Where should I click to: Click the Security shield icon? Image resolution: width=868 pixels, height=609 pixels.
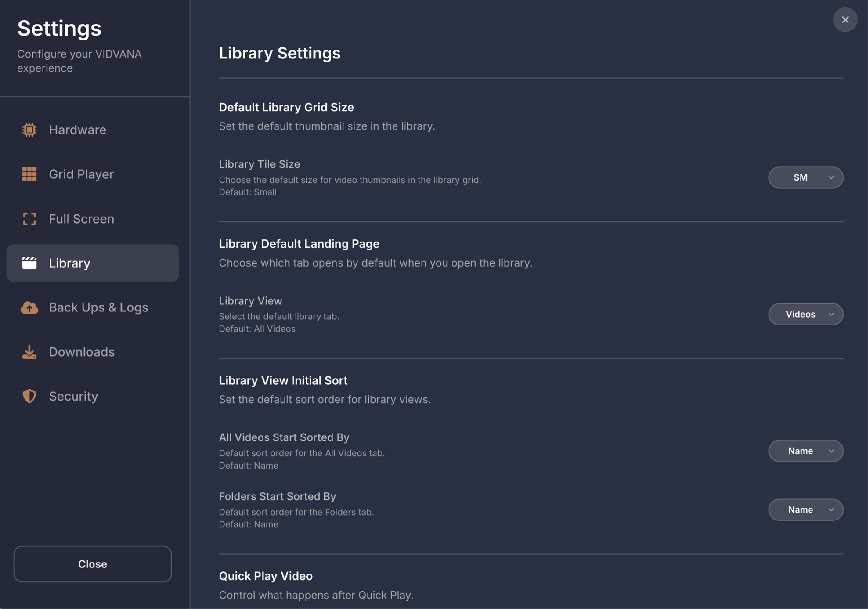coord(29,396)
